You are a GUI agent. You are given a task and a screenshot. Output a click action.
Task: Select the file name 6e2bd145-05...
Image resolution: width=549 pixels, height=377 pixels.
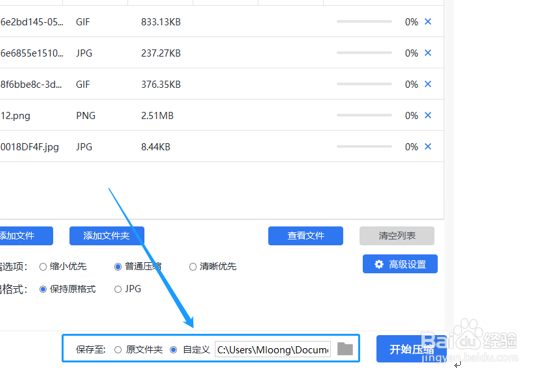click(32, 22)
